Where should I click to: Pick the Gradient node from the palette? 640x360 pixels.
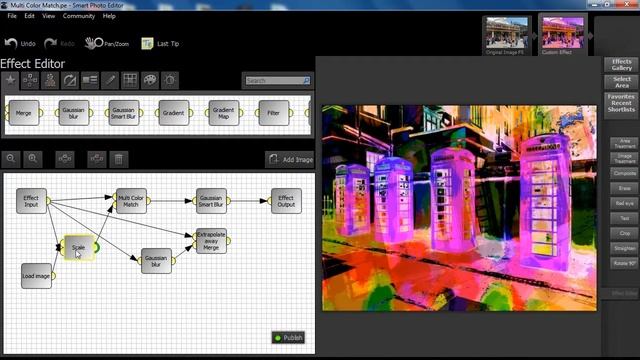(x=173, y=113)
